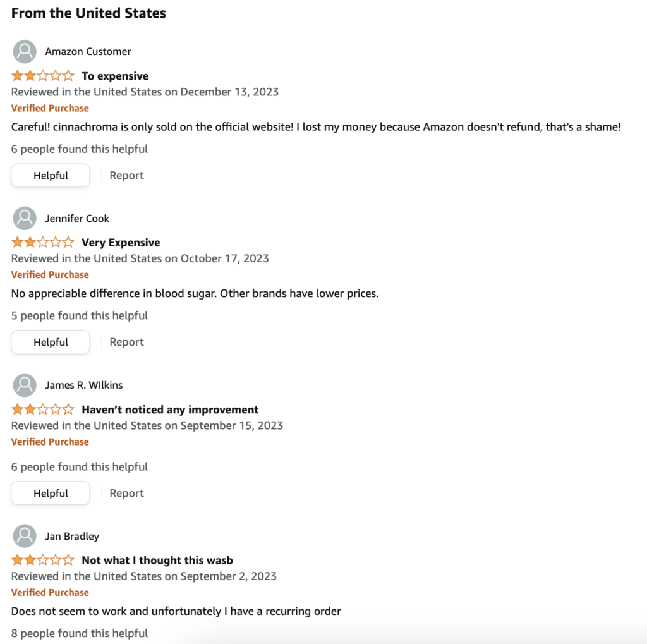Click Jan Bradley's profile avatar
The width and height of the screenshot is (647, 644).
(25, 537)
